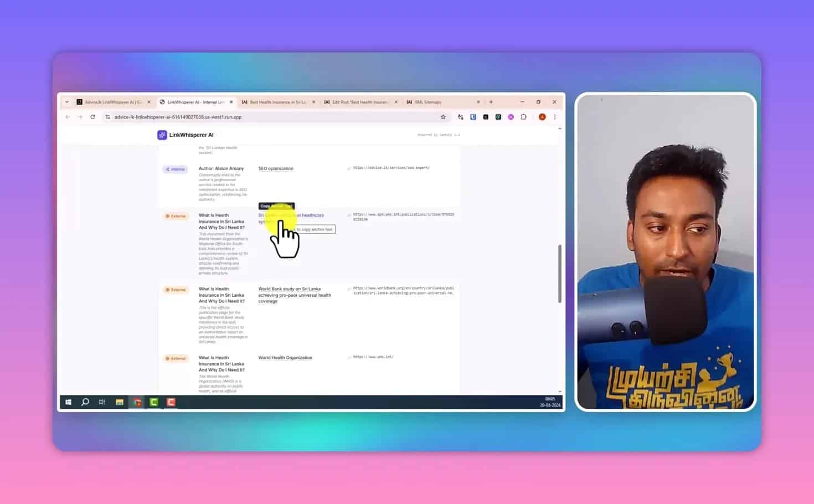Reload the page in the browser
The height and width of the screenshot is (504, 814).
(x=92, y=117)
